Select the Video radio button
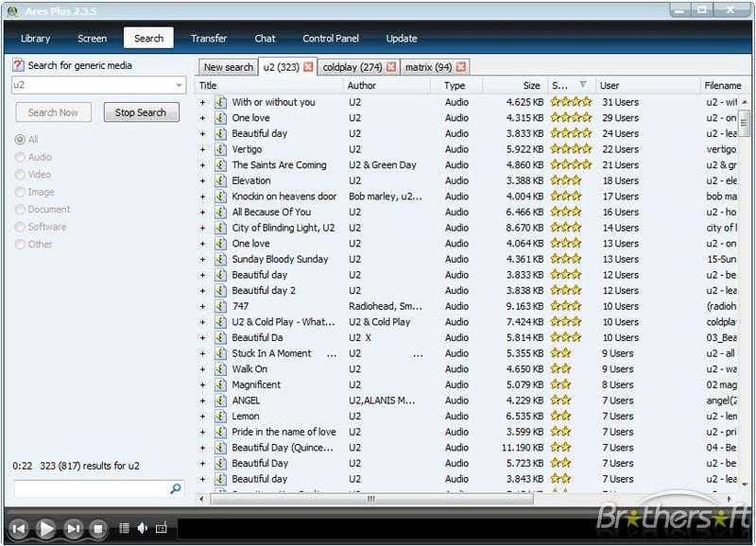Screen dimensions: 756x546 (20, 175)
